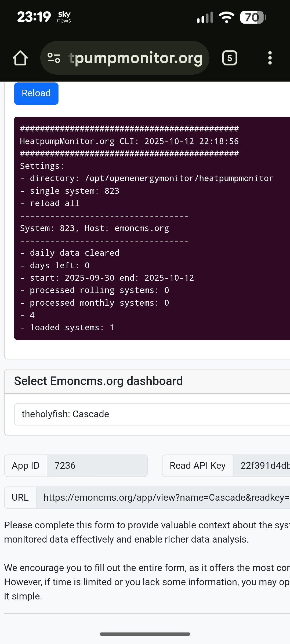Open the tab switcher showing 5 tabs

coord(230,58)
